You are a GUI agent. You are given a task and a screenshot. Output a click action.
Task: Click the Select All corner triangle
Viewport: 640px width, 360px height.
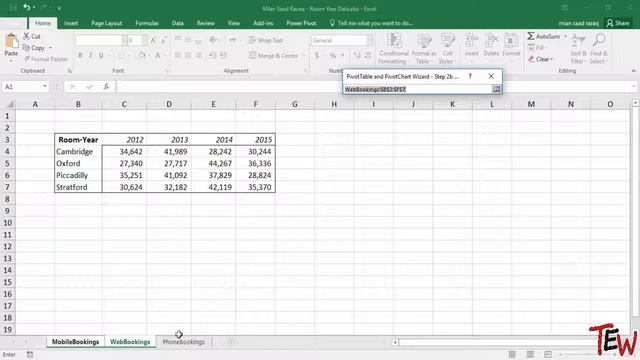[9, 104]
